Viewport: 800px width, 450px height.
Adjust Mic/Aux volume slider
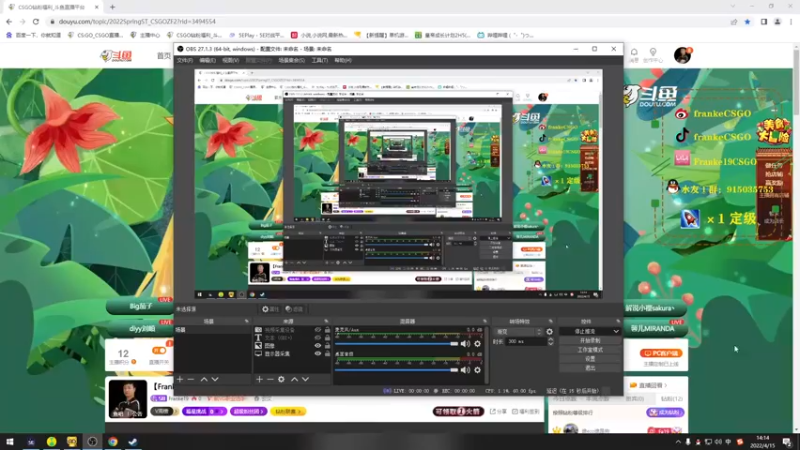tap(396, 344)
